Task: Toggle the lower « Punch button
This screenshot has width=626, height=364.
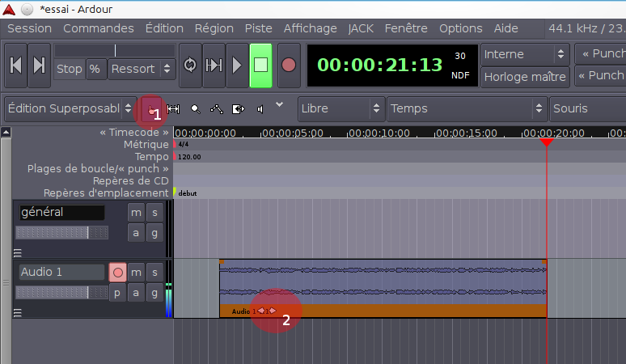Action: click(x=600, y=76)
